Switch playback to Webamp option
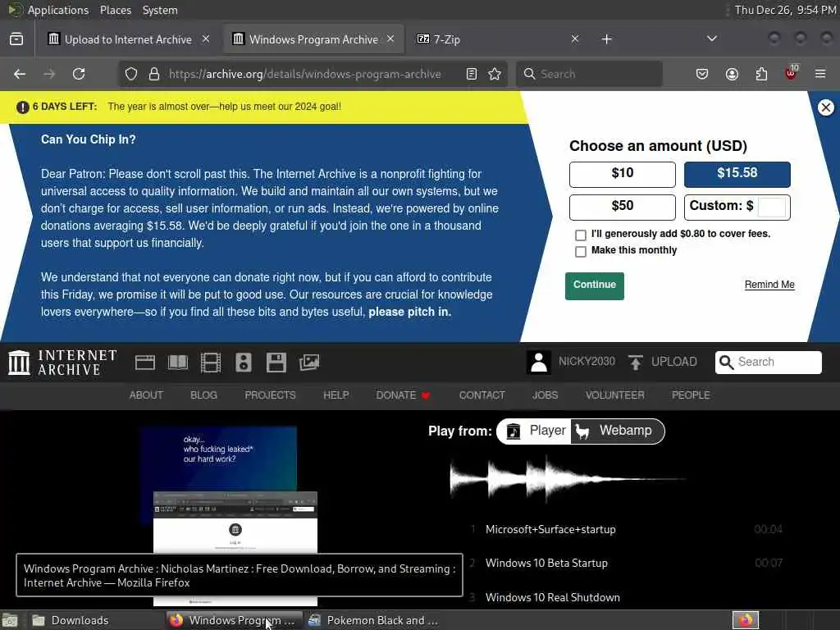Screen dimensions: 840x630 617,431
